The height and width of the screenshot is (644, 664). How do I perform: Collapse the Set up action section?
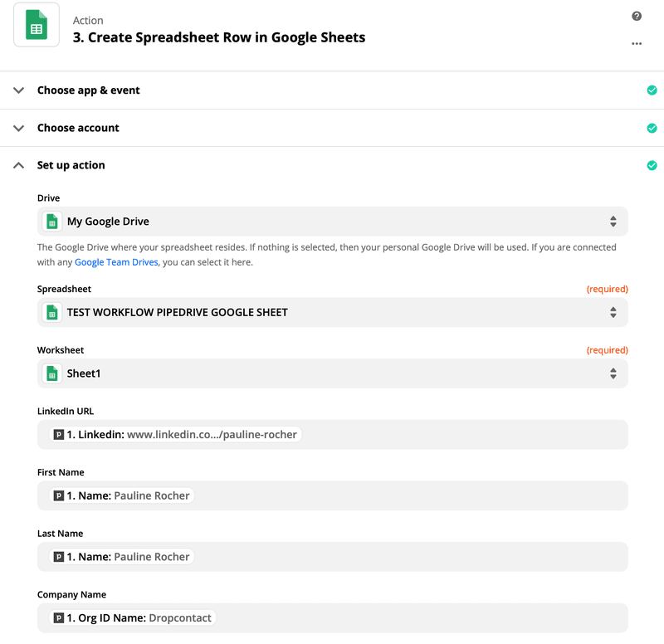click(x=18, y=165)
